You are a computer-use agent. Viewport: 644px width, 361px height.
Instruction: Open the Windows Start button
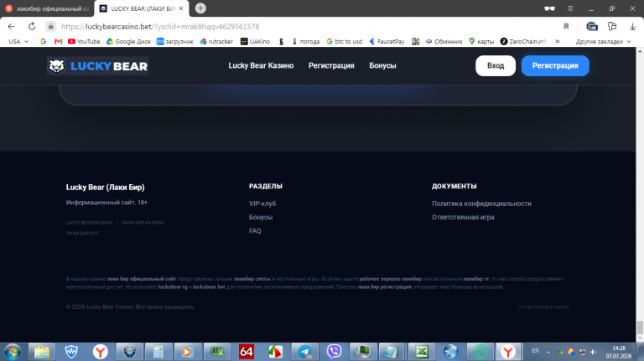click(13, 352)
